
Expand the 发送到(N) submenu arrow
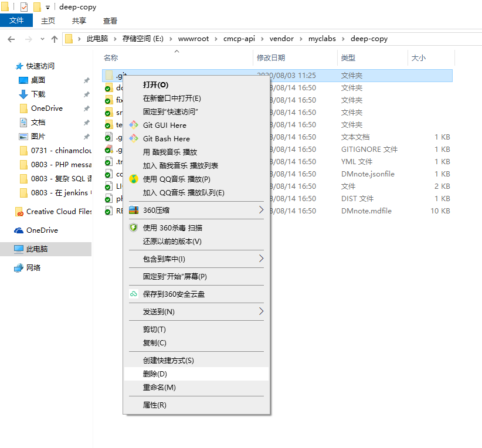[262, 311]
